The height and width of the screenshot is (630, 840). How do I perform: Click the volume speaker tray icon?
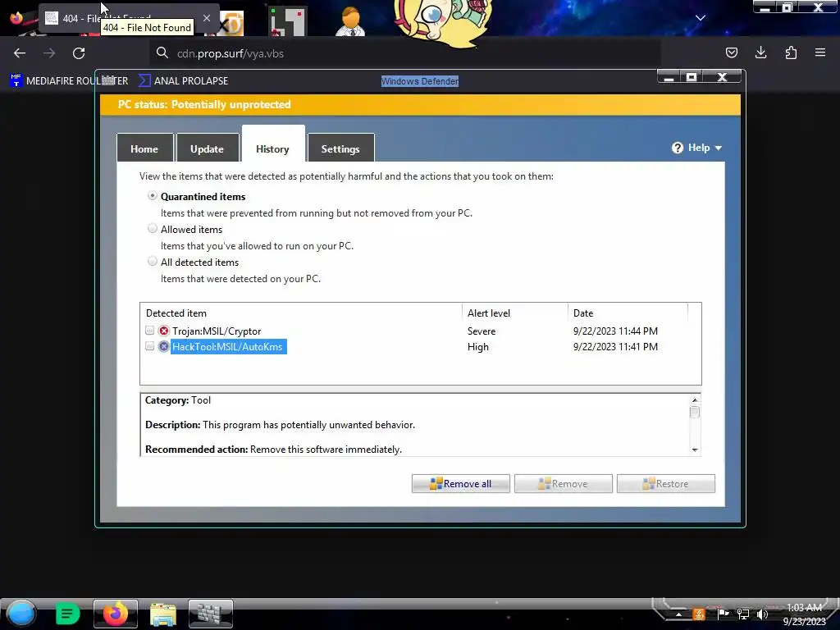pos(762,614)
